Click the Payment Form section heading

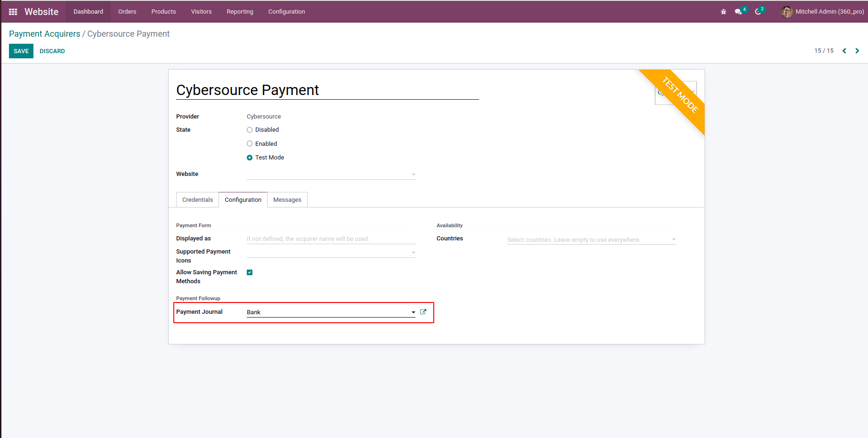194,226
